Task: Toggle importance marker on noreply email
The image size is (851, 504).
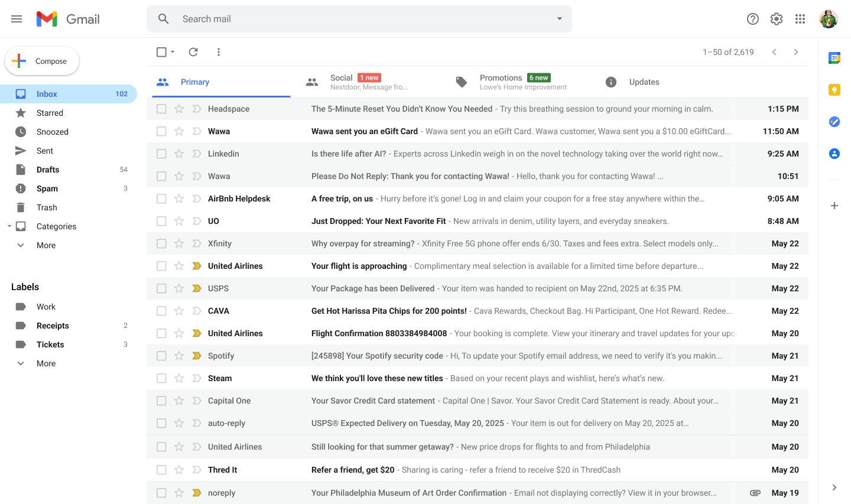Action: tap(197, 493)
